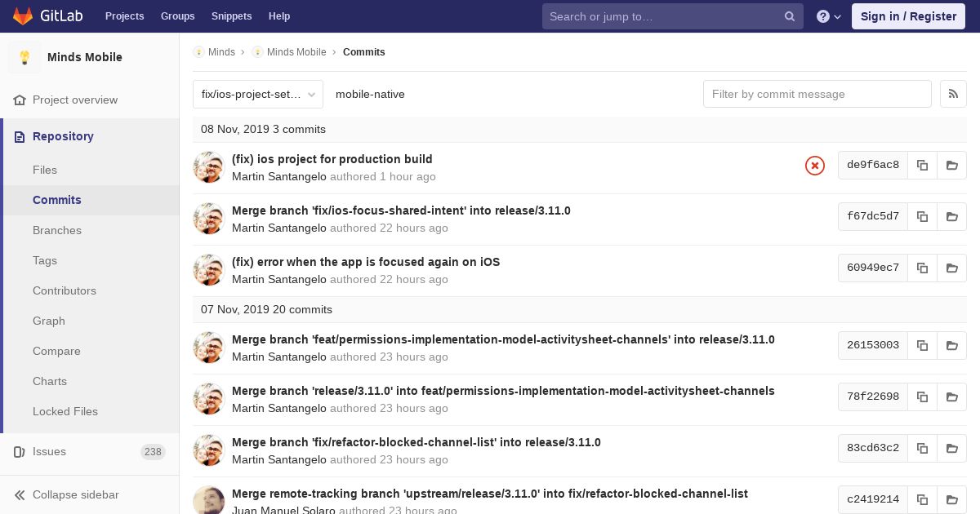This screenshot has width=980, height=514.
Task: Collapse the sidebar
Action: tap(75, 494)
